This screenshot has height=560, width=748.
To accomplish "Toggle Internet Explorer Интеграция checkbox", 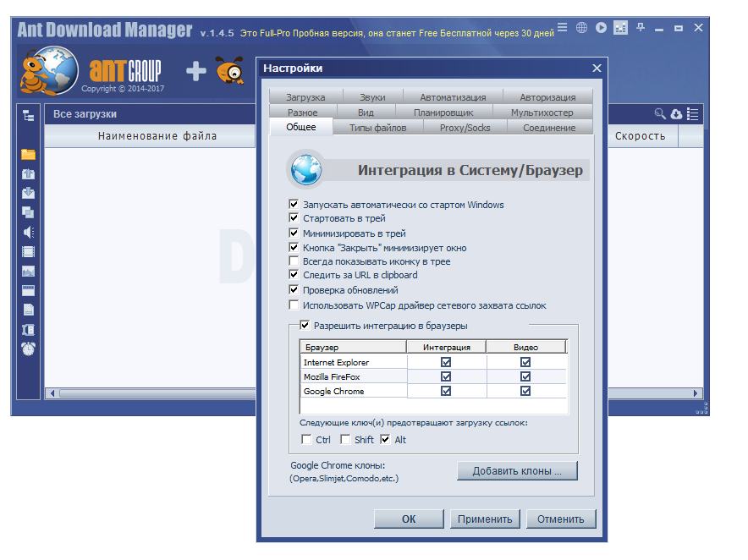I will coord(446,362).
